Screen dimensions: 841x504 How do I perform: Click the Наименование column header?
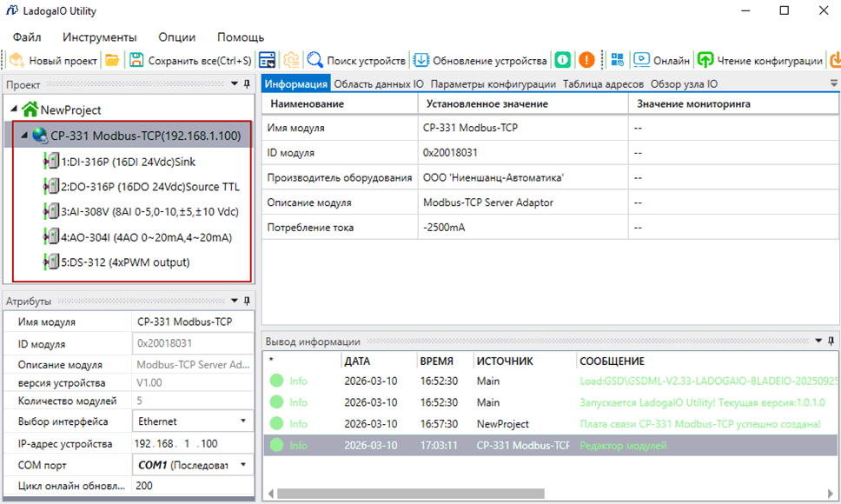coord(340,103)
